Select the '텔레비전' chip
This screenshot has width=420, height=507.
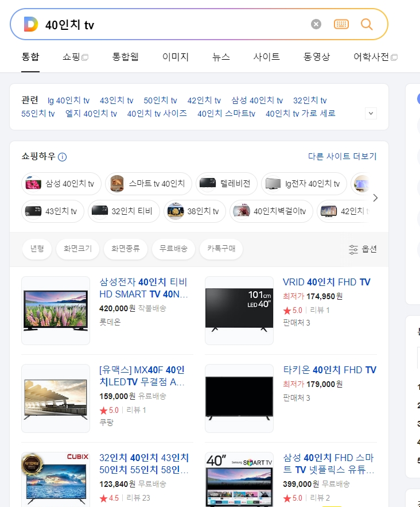pyautogui.click(x=227, y=184)
